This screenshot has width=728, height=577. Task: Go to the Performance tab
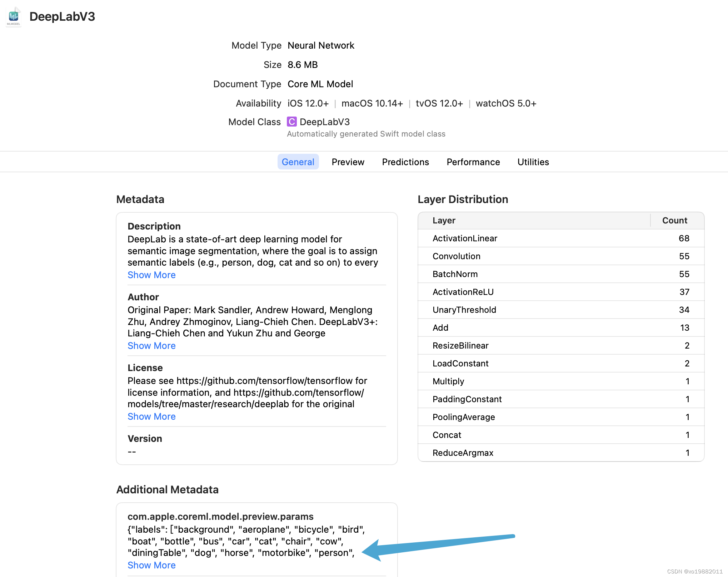tap(473, 162)
